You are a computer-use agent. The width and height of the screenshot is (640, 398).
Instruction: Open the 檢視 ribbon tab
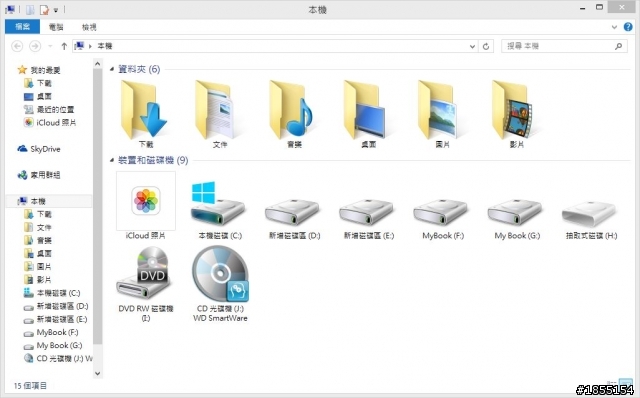click(89, 27)
